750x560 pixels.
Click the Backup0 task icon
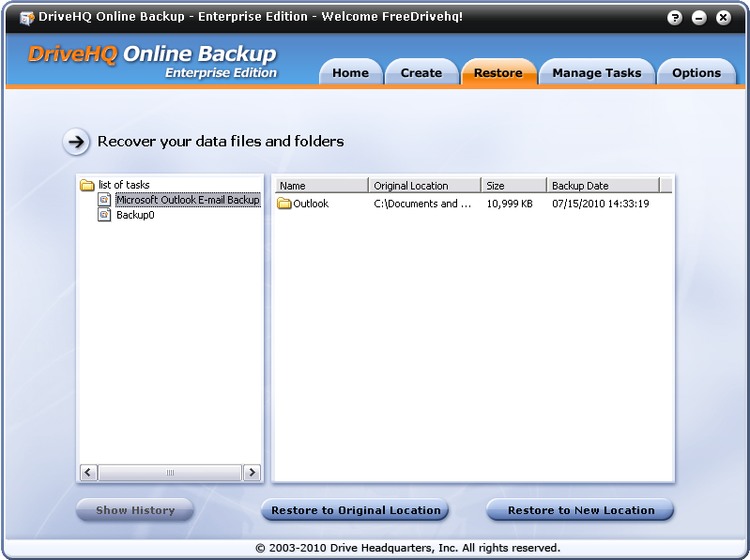click(105, 215)
